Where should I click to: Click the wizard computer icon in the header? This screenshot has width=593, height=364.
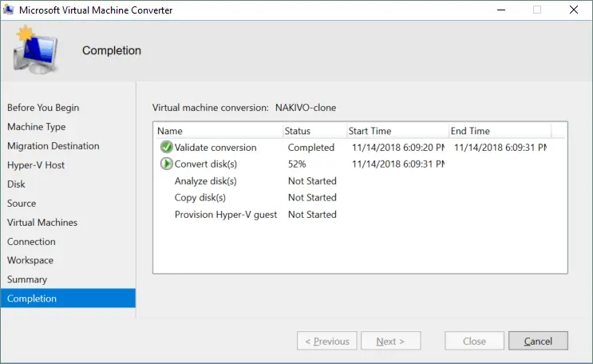point(35,49)
